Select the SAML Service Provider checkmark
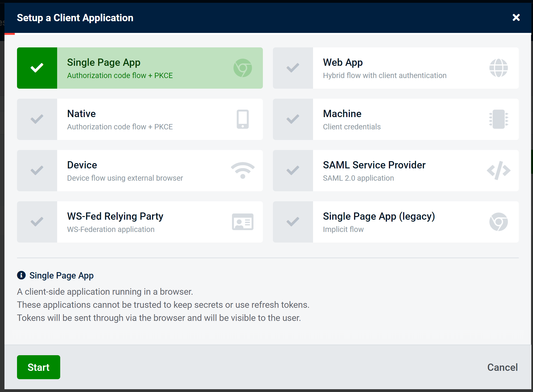Screen dimensions: 533x392 coord(293,170)
